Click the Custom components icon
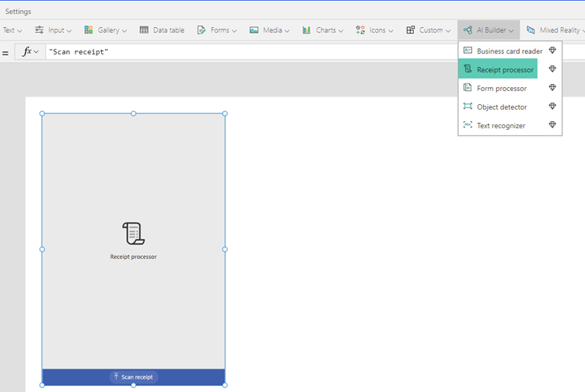 click(x=411, y=30)
